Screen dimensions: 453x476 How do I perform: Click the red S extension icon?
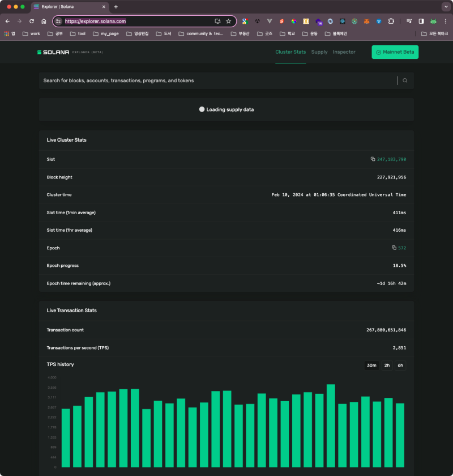point(281,22)
